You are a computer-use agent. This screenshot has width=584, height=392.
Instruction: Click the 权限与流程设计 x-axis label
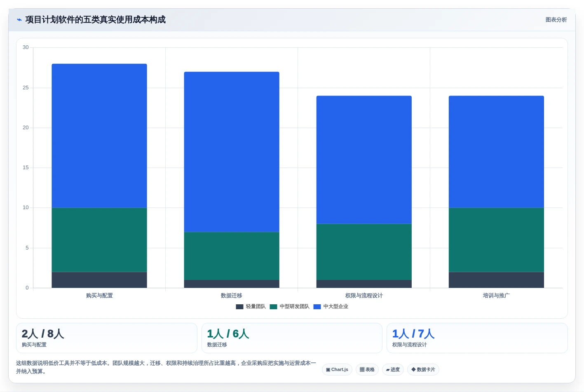coord(364,296)
